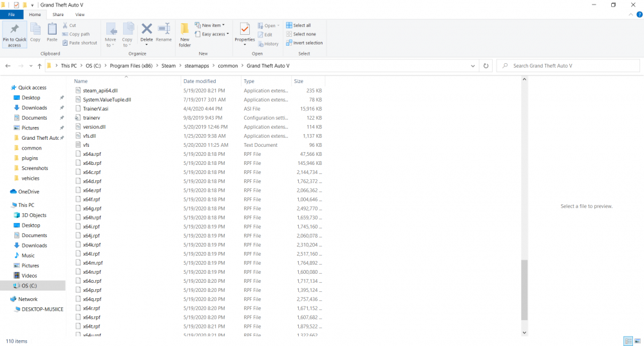
Task: Click the Paste icon in Clipboard group
Action: 52,32
